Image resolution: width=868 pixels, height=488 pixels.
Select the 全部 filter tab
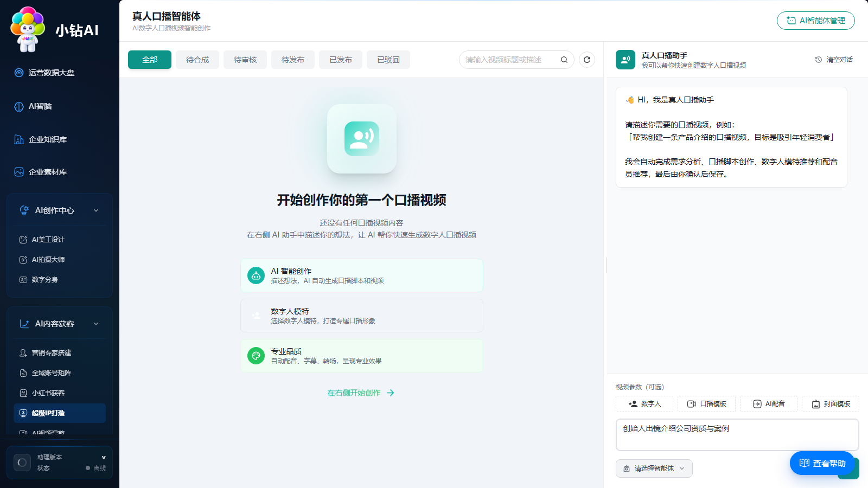tap(150, 60)
